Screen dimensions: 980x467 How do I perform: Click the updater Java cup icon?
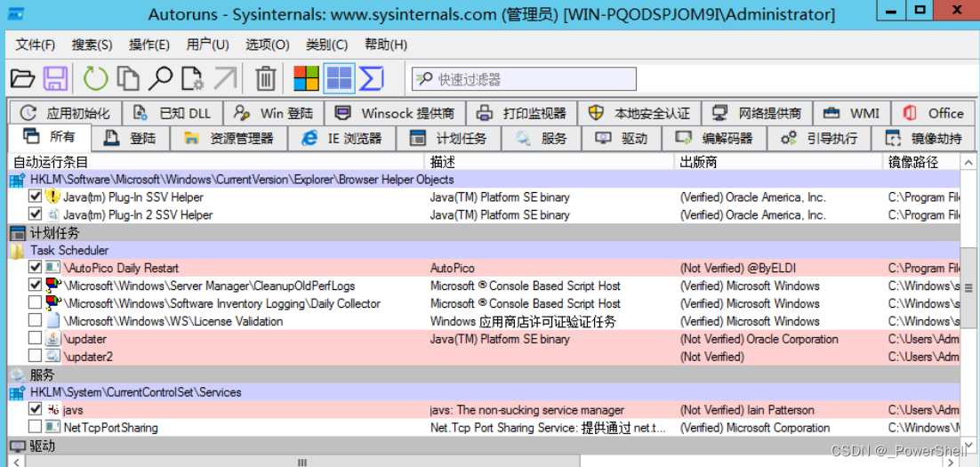pos(52,339)
